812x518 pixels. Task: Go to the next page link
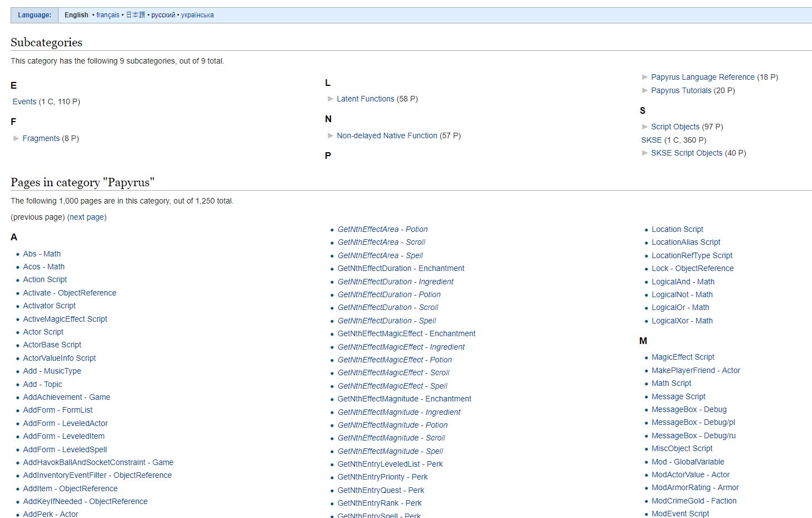[x=87, y=217]
